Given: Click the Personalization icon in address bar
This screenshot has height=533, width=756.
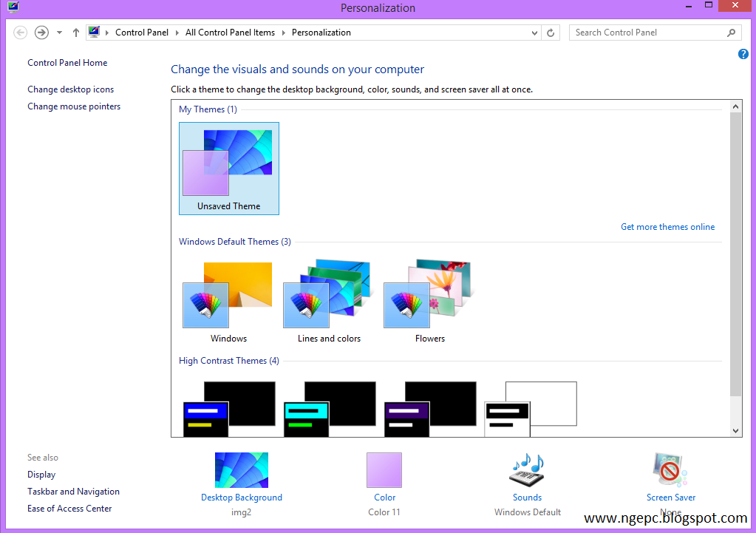Looking at the screenshot, I should [94, 32].
